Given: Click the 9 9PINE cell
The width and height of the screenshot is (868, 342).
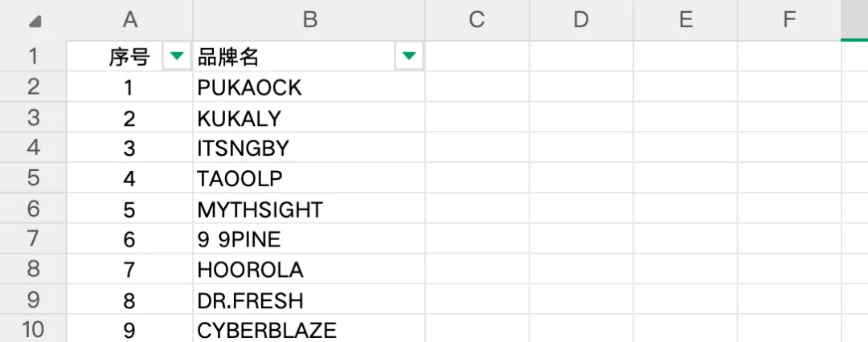Looking at the screenshot, I should point(309,239).
